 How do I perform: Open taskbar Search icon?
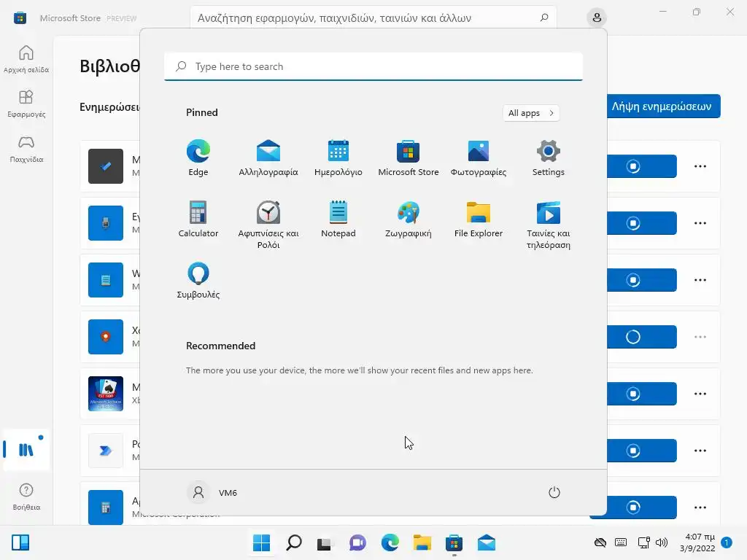click(293, 542)
